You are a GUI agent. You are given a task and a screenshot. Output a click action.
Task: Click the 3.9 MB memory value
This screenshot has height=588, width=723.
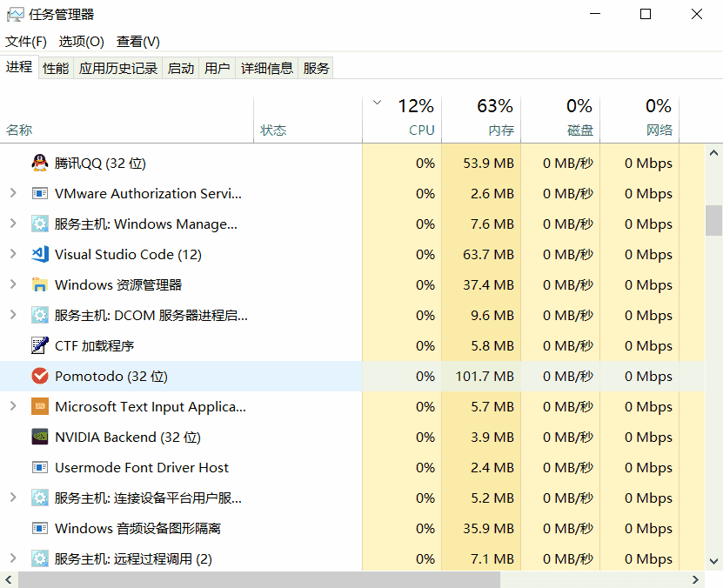[492, 437]
